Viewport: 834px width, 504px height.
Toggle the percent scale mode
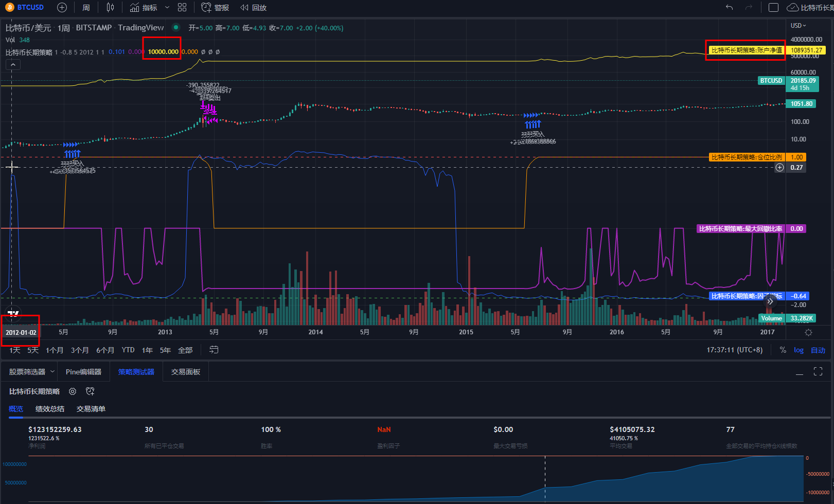[x=783, y=350]
